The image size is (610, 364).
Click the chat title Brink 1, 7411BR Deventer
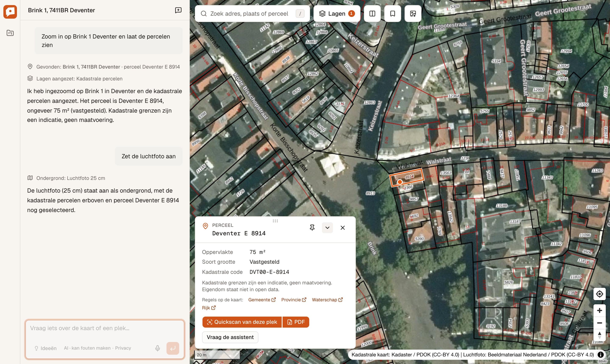coord(61,10)
